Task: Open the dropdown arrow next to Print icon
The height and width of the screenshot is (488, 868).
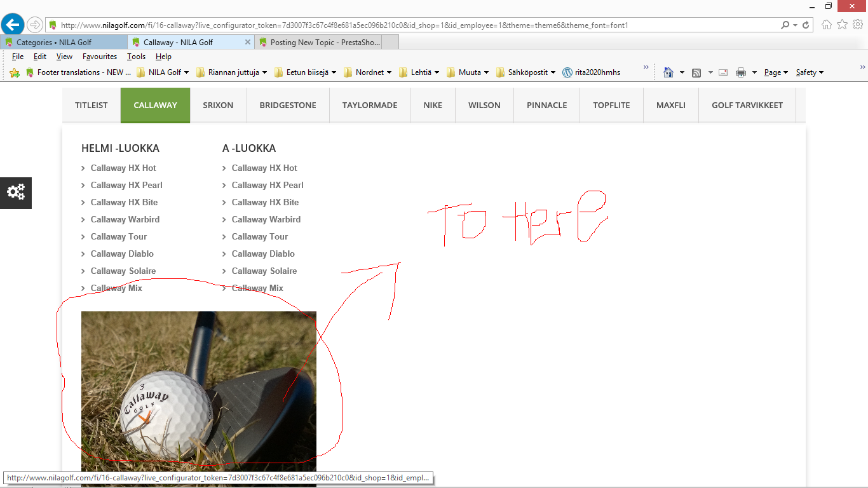Action: (x=754, y=72)
